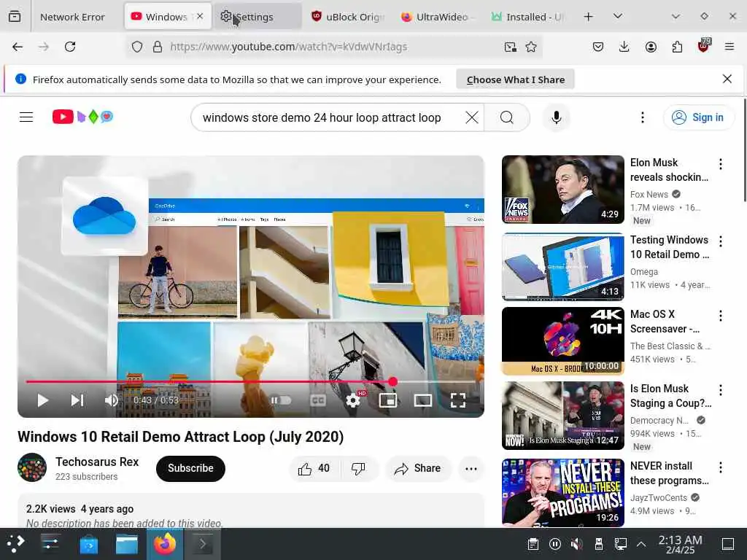Open a new tab with plus button

coord(589,17)
